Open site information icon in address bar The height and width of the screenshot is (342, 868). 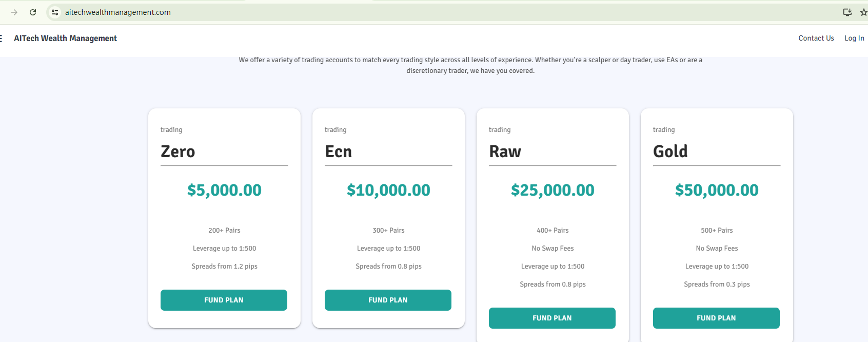[55, 12]
